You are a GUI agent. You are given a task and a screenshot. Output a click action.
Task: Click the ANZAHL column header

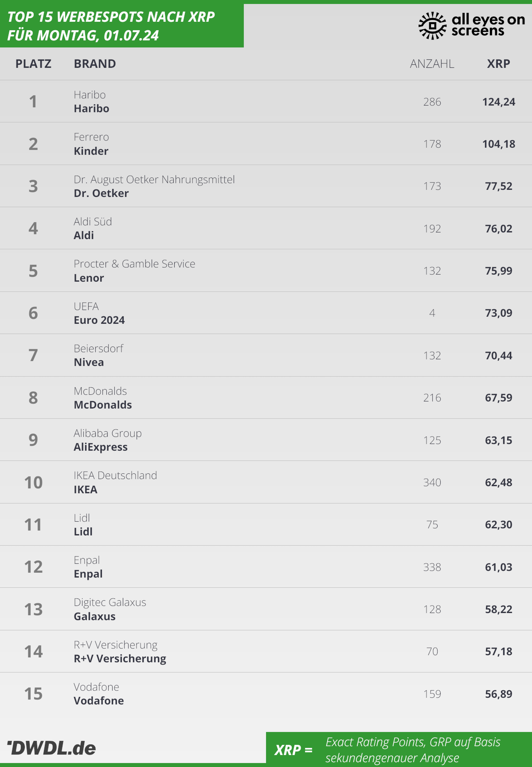tap(432, 64)
